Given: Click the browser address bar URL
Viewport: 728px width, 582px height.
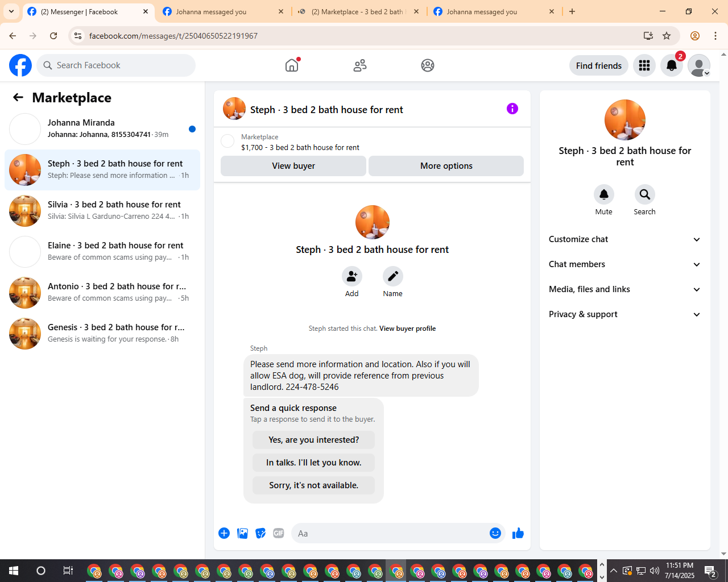Looking at the screenshot, I should pyautogui.click(x=173, y=36).
